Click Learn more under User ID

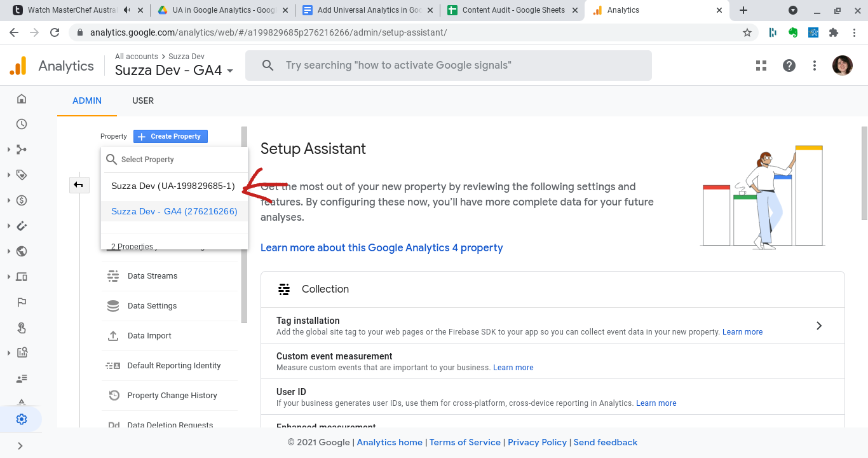point(656,403)
